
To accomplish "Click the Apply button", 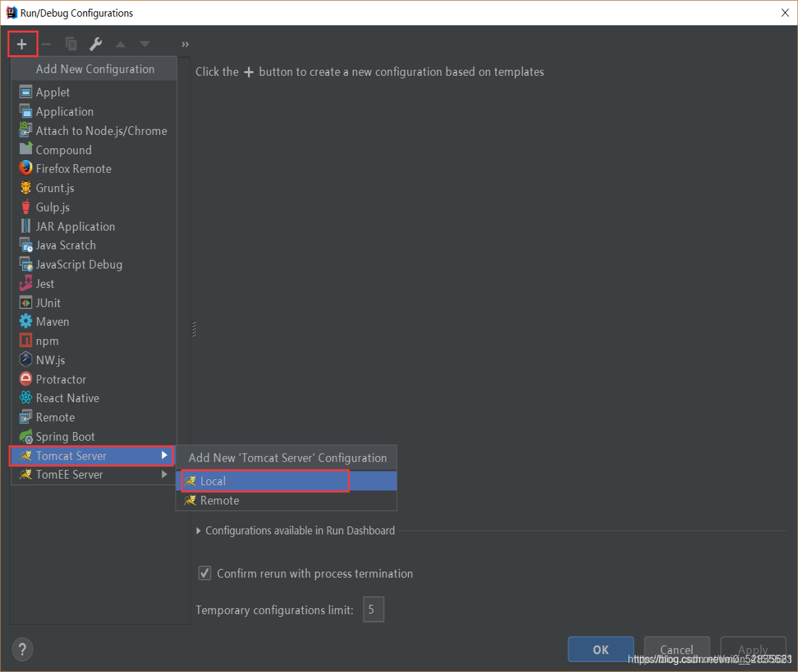I will [753, 649].
